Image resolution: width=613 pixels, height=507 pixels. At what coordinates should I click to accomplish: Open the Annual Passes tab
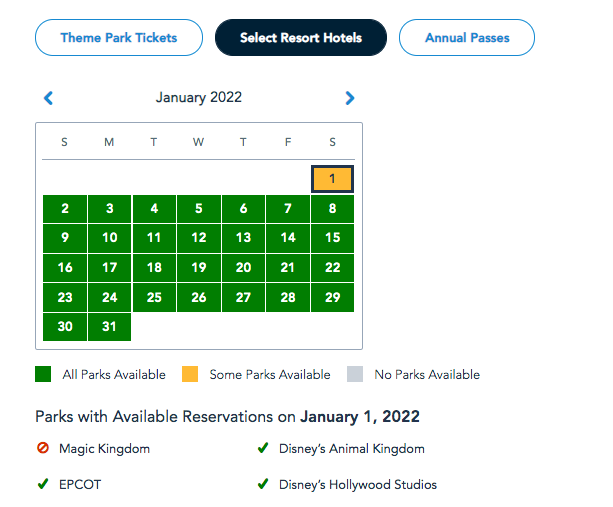(x=467, y=38)
